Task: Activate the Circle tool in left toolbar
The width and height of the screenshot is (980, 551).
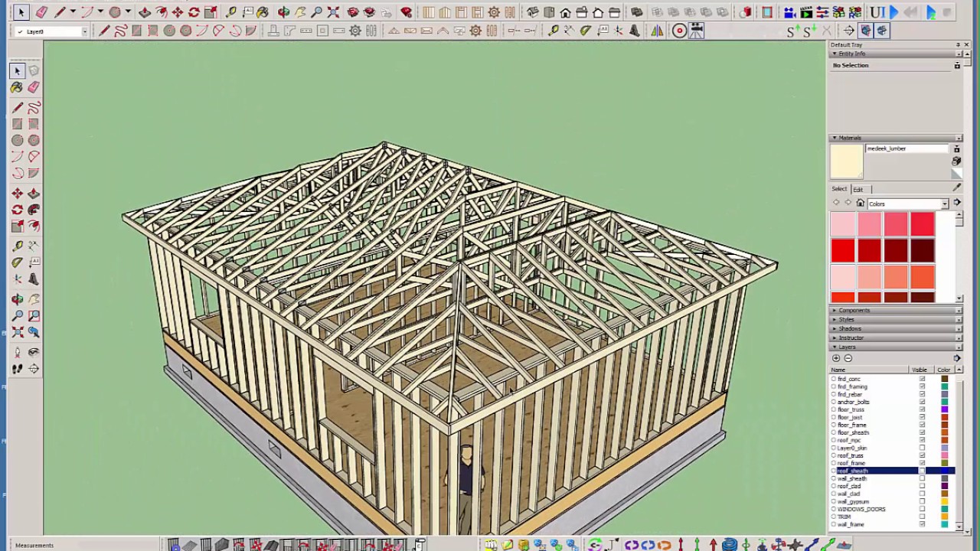Action: click(x=17, y=141)
